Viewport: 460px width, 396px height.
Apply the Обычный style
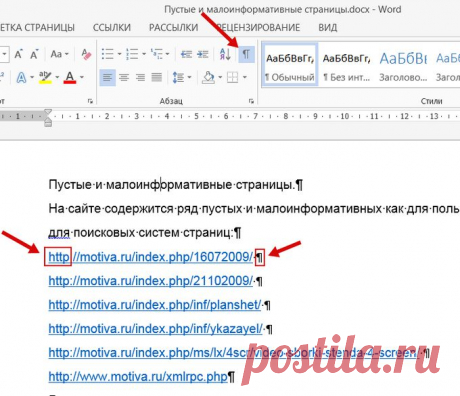click(x=290, y=65)
